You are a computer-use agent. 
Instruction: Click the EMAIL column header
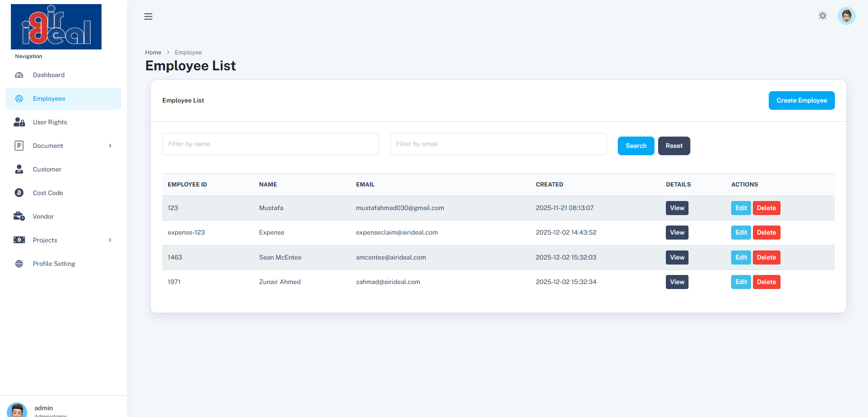click(365, 184)
